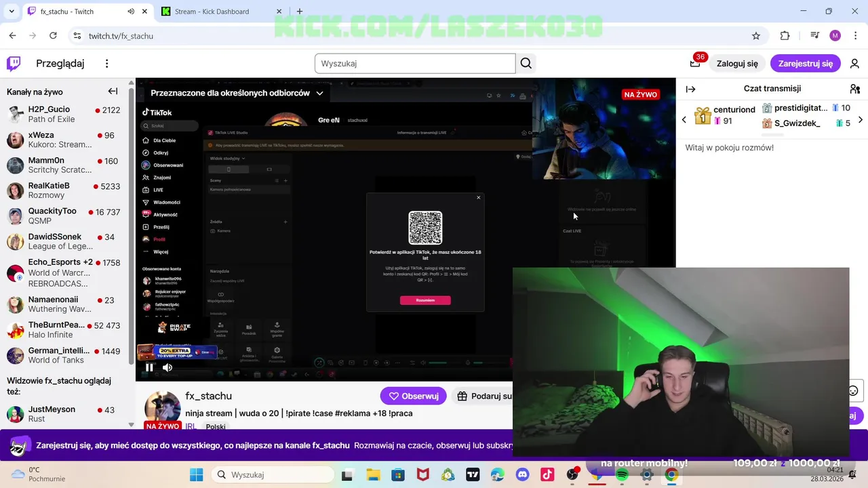Open Chrome media control icon
This screenshot has height=488, width=868.
pyautogui.click(x=815, y=36)
